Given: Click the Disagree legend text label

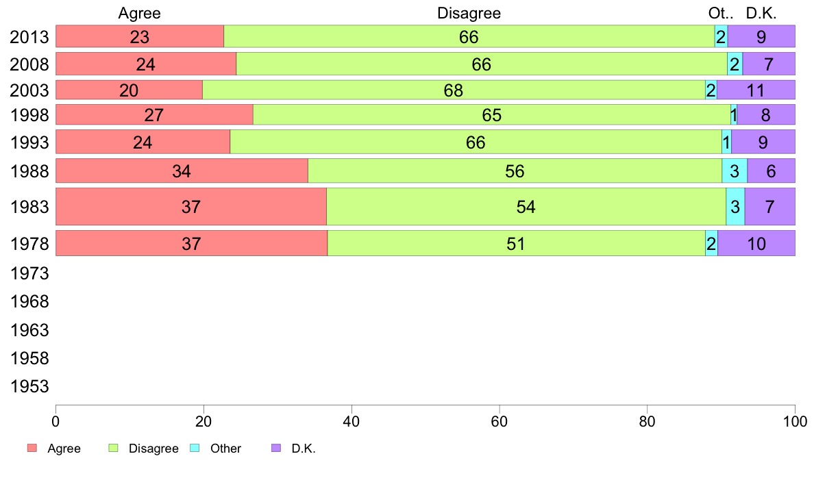Looking at the screenshot, I should pos(153,449).
